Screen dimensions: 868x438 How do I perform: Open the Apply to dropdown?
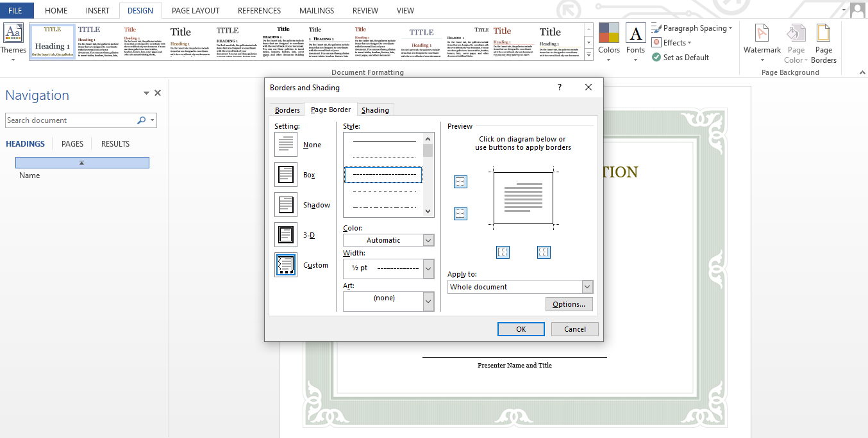(587, 287)
